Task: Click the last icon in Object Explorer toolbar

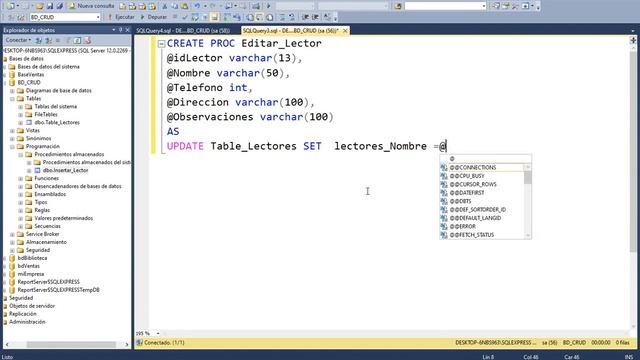Action: coord(87,40)
